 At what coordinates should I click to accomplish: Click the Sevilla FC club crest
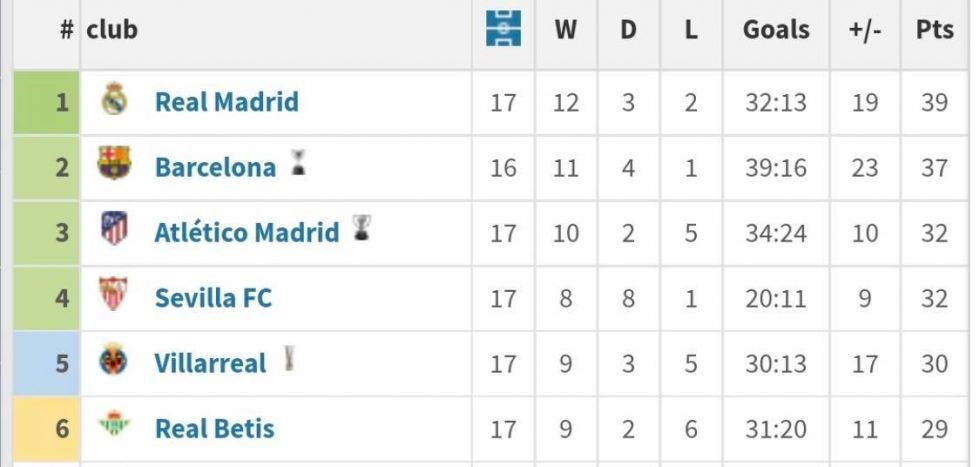pyautogui.click(x=114, y=295)
